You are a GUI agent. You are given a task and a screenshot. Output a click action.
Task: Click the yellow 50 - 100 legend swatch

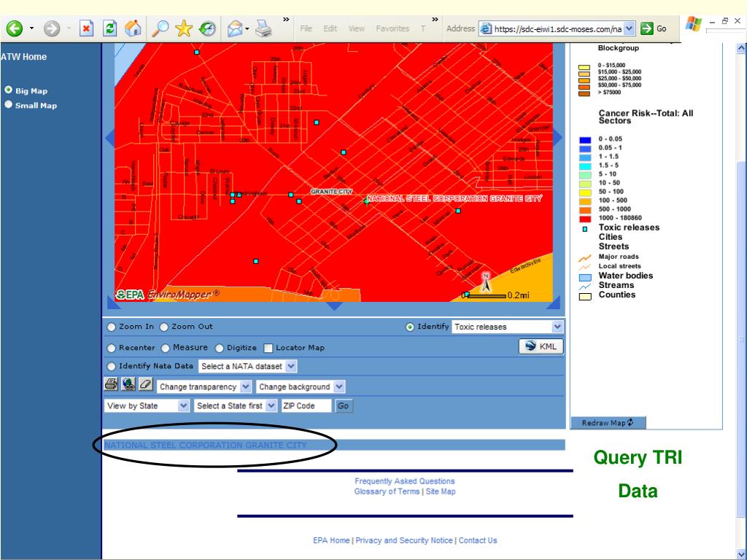pos(585,192)
